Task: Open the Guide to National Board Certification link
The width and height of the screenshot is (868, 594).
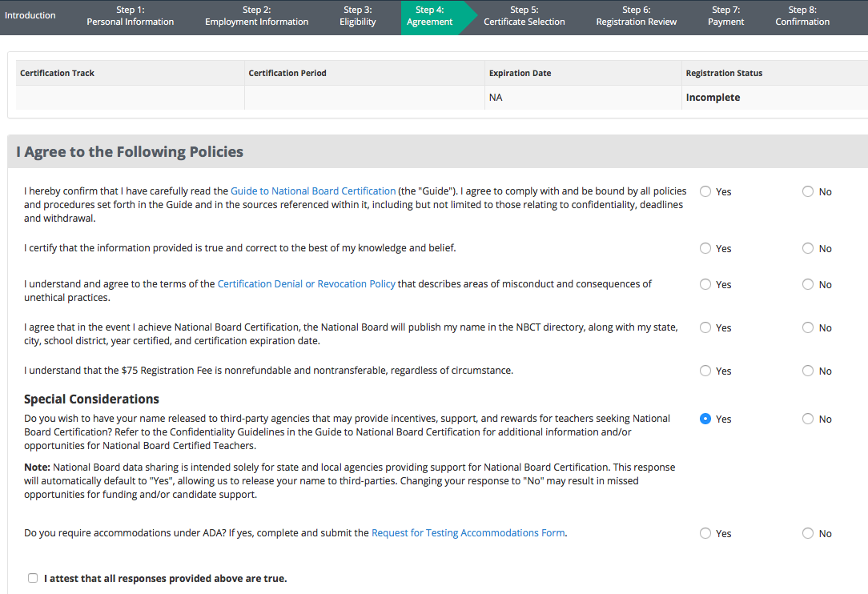Action: pyautogui.click(x=313, y=191)
